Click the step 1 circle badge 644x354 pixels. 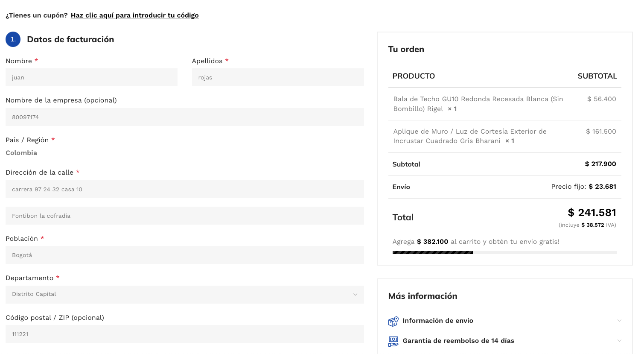(13, 39)
